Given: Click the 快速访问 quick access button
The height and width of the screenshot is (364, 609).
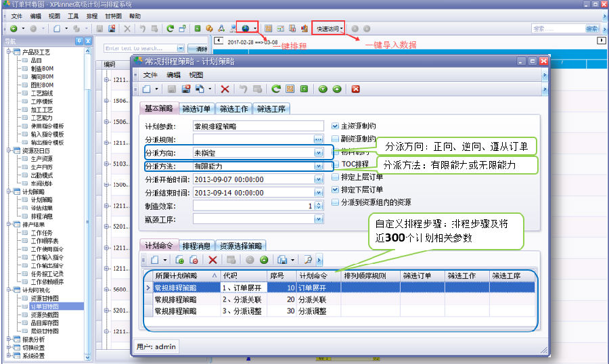Looking at the screenshot, I should click(x=330, y=28).
